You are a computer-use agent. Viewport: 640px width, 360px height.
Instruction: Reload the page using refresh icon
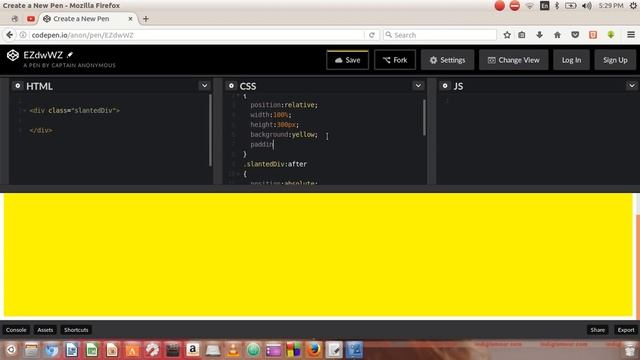tap(371, 35)
